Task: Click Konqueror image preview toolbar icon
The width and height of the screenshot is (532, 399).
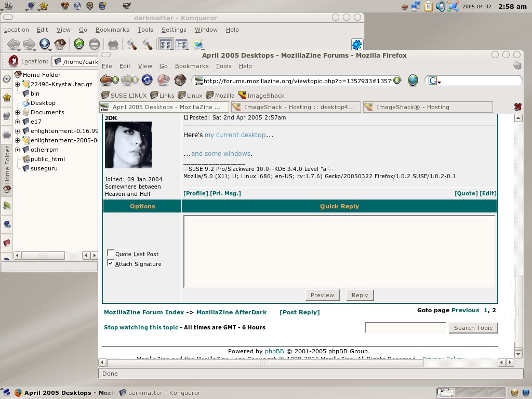Action: click(x=197, y=44)
